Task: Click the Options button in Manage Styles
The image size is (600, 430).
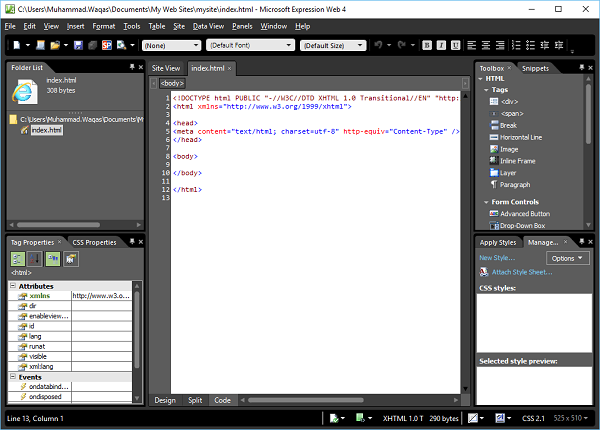Action: (568, 258)
